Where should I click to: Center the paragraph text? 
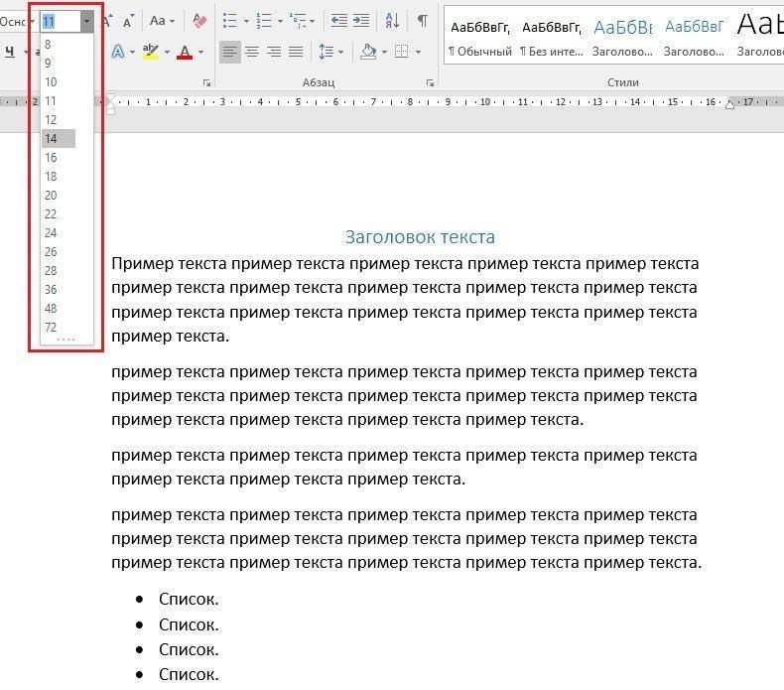252,52
